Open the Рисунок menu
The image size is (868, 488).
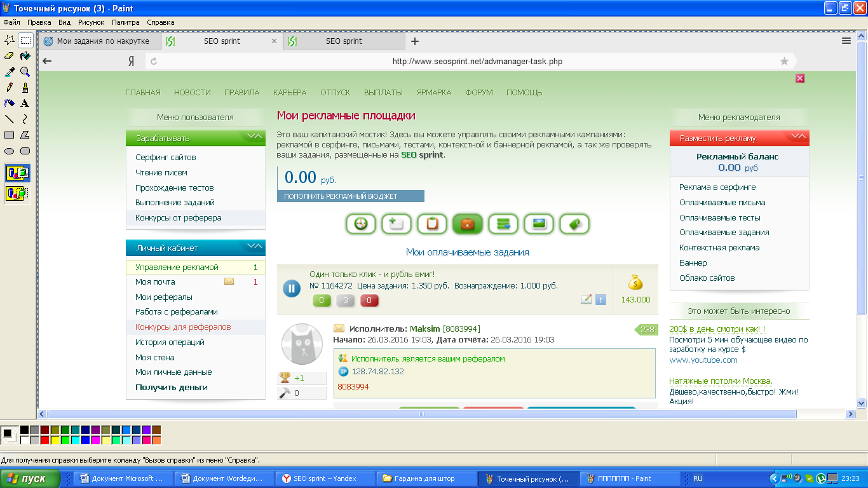point(91,22)
